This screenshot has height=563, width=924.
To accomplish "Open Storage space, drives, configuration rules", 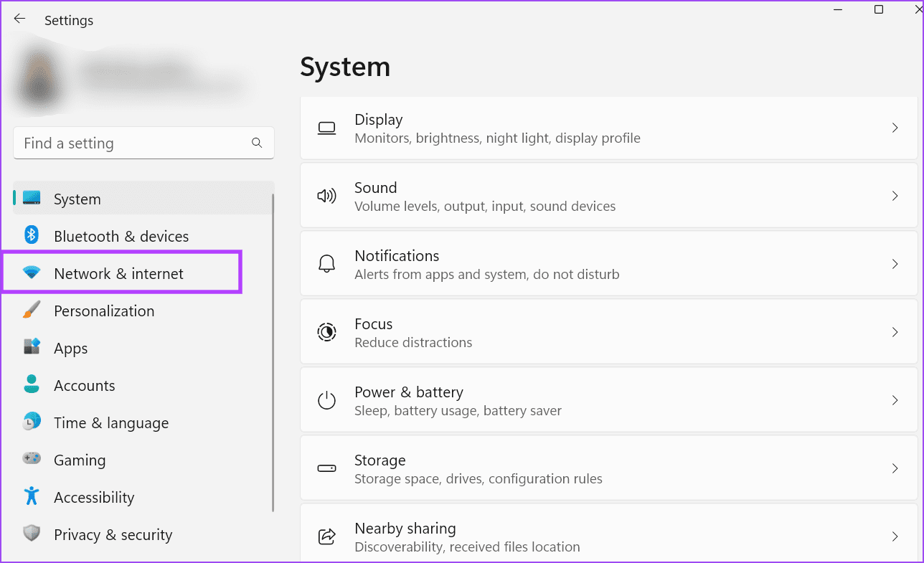I will [x=608, y=468].
